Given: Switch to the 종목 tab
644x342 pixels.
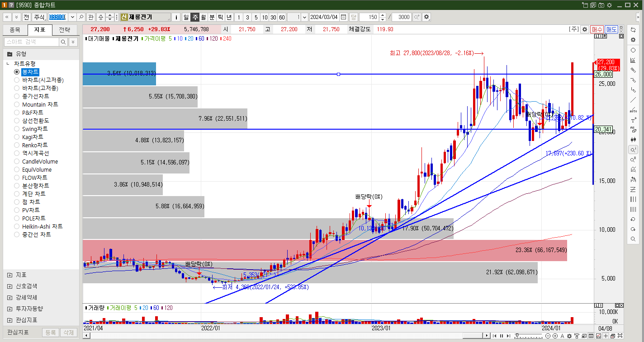Looking at the screenshot, I should click(15, 30).
